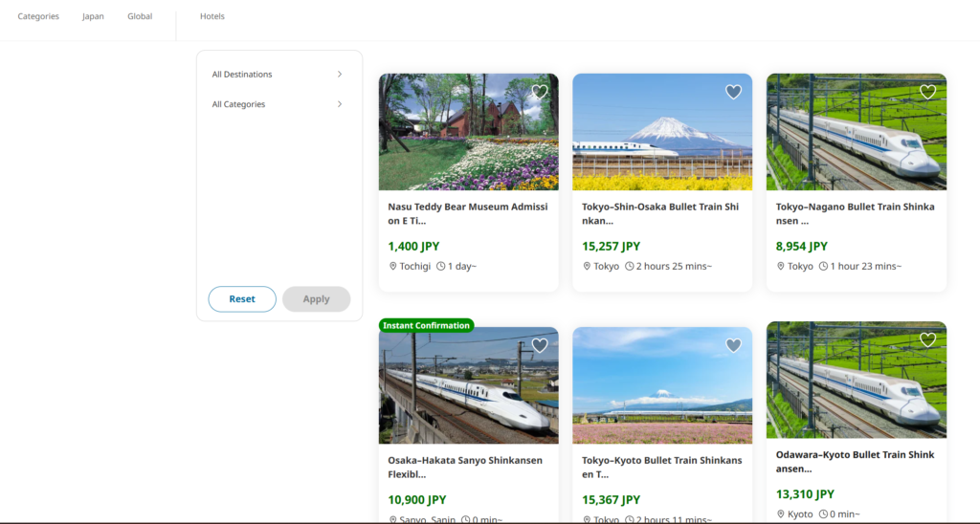
Task: Expand the All Categories filter
Action: [x=278, y=104]
